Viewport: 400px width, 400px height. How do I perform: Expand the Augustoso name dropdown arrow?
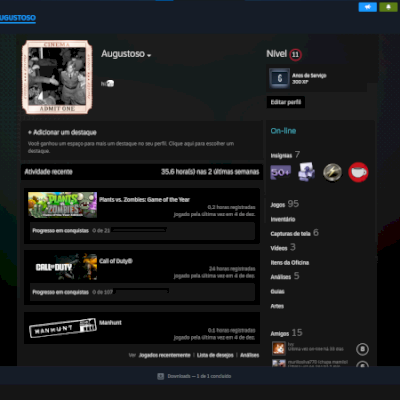click(x=149, y=55)
